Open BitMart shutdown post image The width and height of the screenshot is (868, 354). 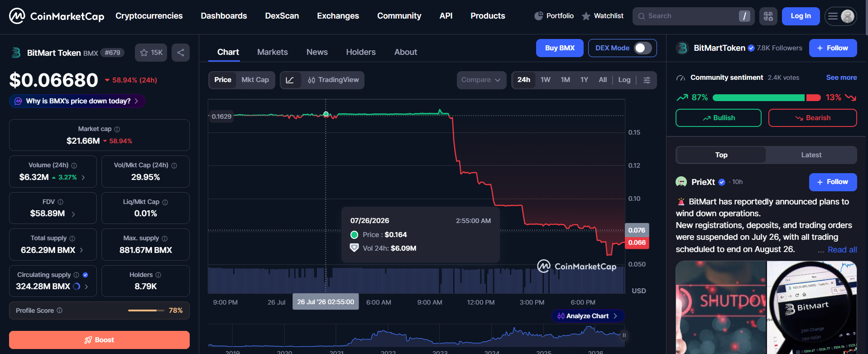pyautogui.click(x=766, y=307)
